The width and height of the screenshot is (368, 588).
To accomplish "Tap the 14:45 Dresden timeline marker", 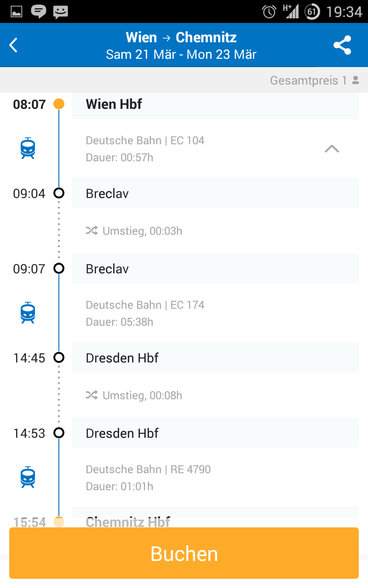I will coord(59,357).
